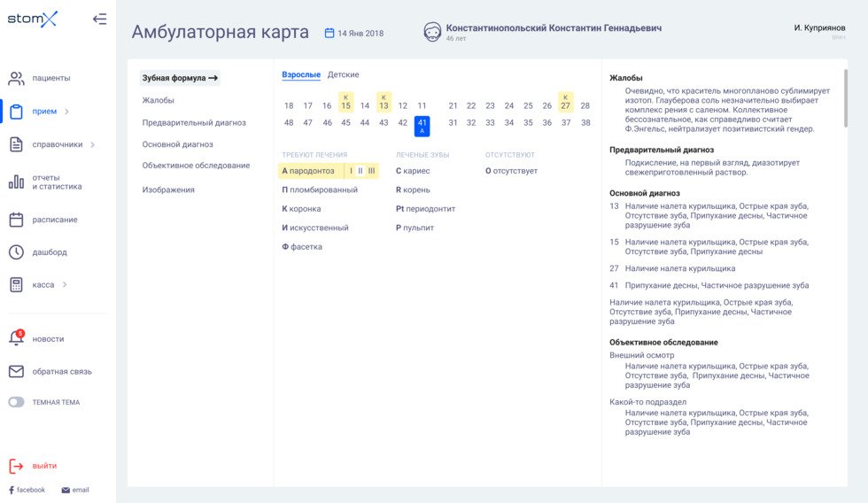Click diagnosis row for tooth 27

click(x=672, y=268)
